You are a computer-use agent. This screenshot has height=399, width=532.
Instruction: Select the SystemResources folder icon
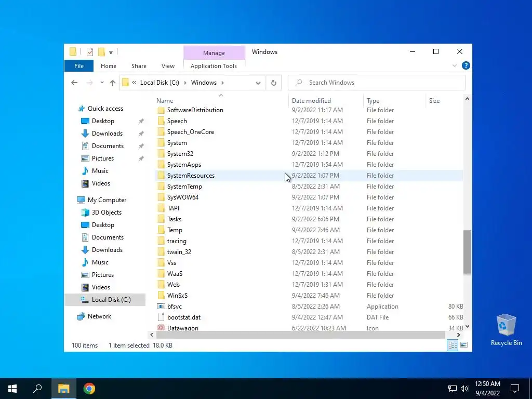(x=161, y=176)
